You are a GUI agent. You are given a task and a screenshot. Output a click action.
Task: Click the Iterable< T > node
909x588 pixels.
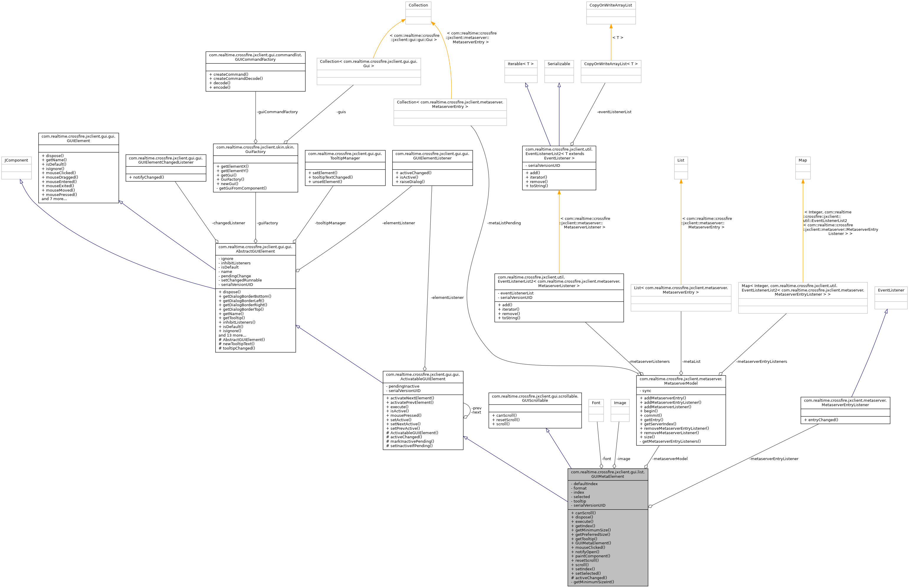point(521,71)
